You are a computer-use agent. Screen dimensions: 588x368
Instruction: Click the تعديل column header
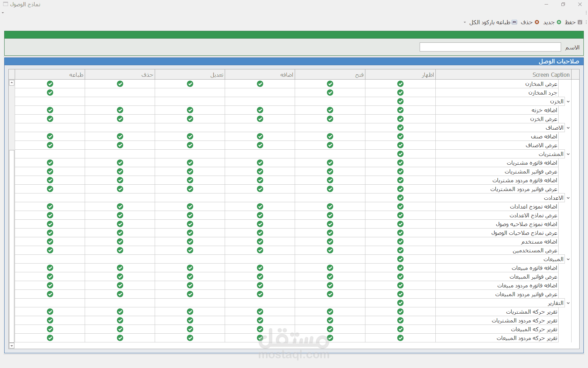pos(190,75)
